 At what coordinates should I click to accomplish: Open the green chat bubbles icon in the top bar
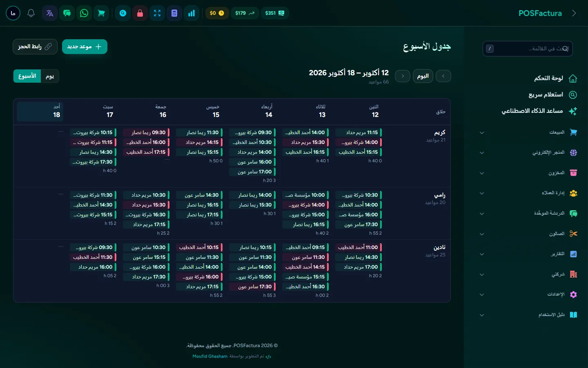point(67,13)
